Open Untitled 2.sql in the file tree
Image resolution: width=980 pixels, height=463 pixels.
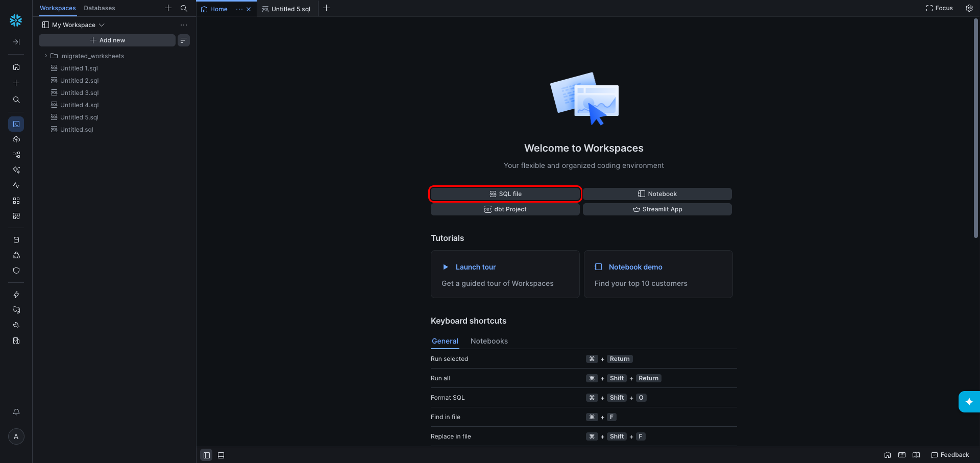coord(80,81)
